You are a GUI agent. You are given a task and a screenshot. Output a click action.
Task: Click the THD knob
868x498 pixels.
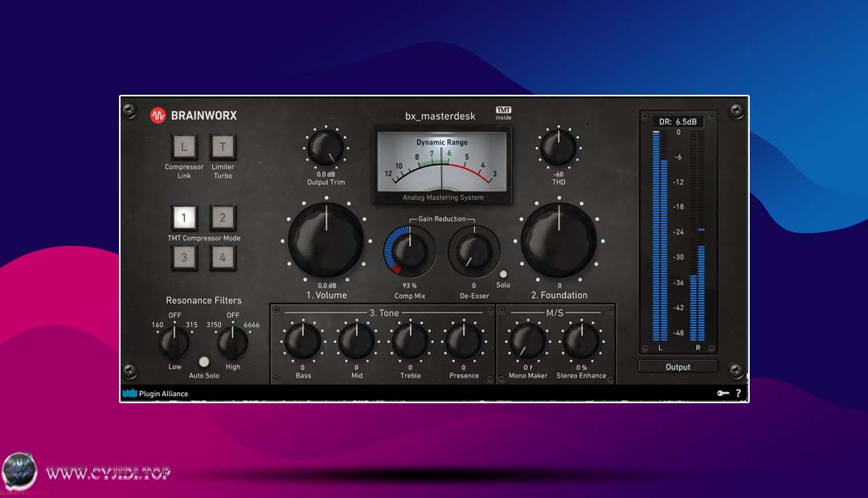558,149
